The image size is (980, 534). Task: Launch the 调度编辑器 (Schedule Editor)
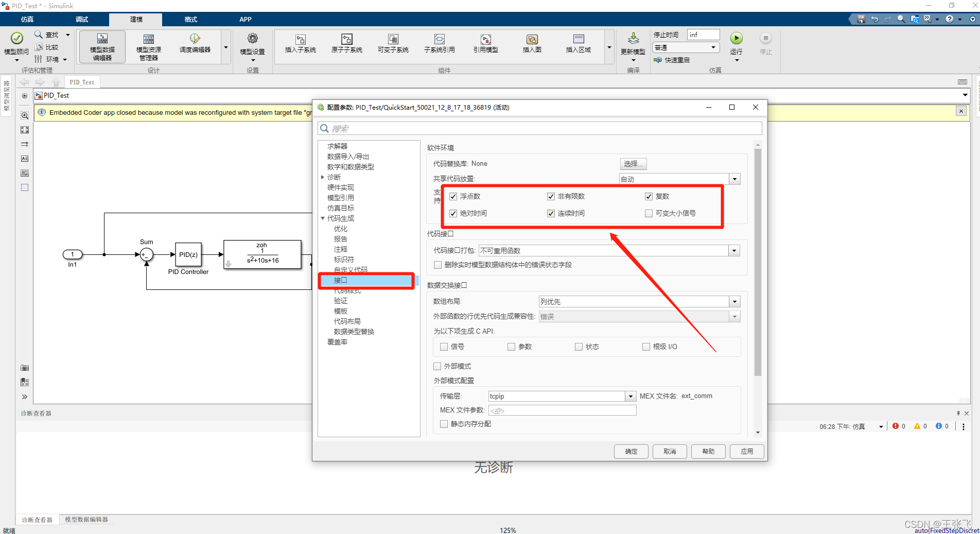(195, 43)
